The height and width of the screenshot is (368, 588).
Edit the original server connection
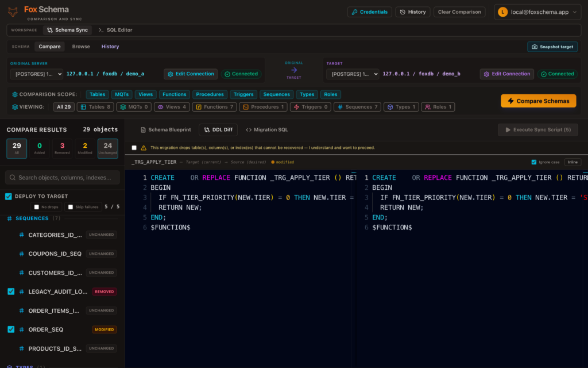[x=191, y=74]
